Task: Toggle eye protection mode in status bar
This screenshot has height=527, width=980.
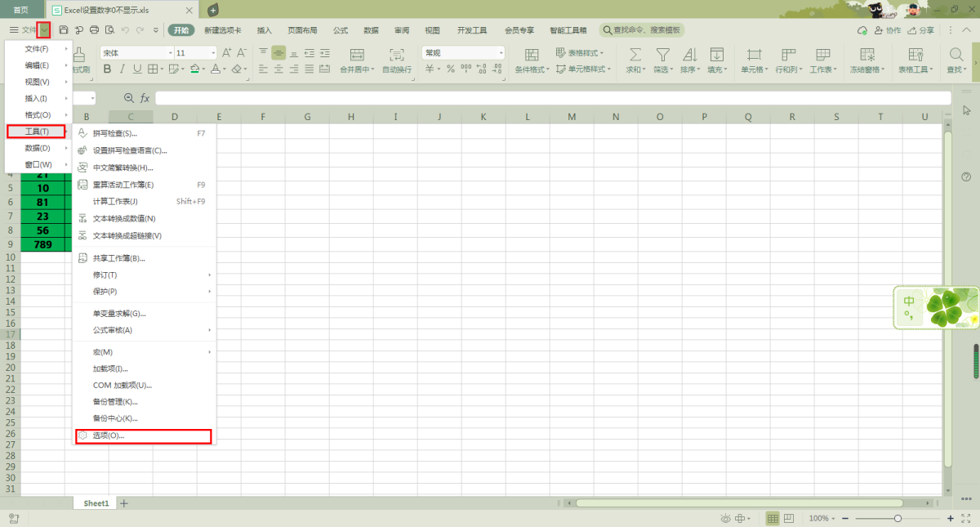Action: pos(726,519)
